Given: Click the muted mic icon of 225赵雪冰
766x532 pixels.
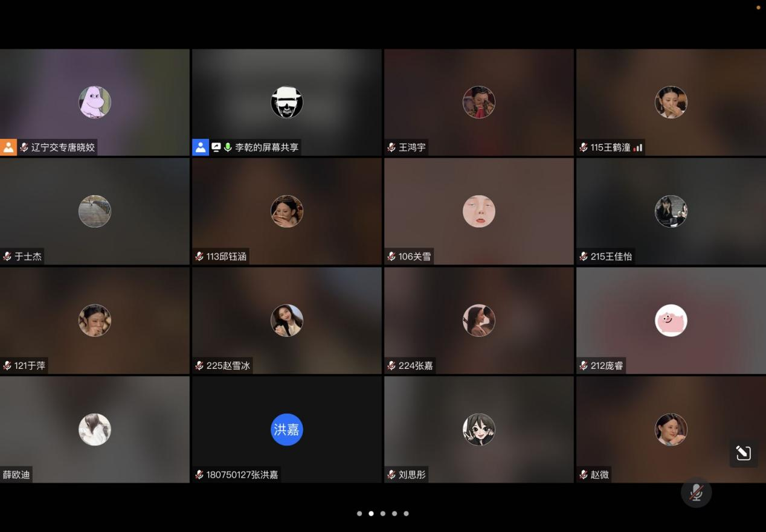Looking at the screenshot, I should coord(199,365).
